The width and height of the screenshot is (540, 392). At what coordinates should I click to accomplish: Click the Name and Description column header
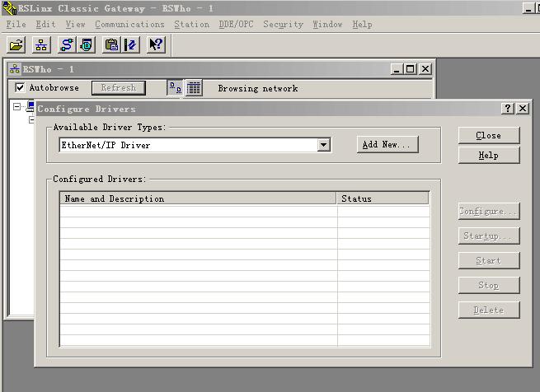point(198,198)
